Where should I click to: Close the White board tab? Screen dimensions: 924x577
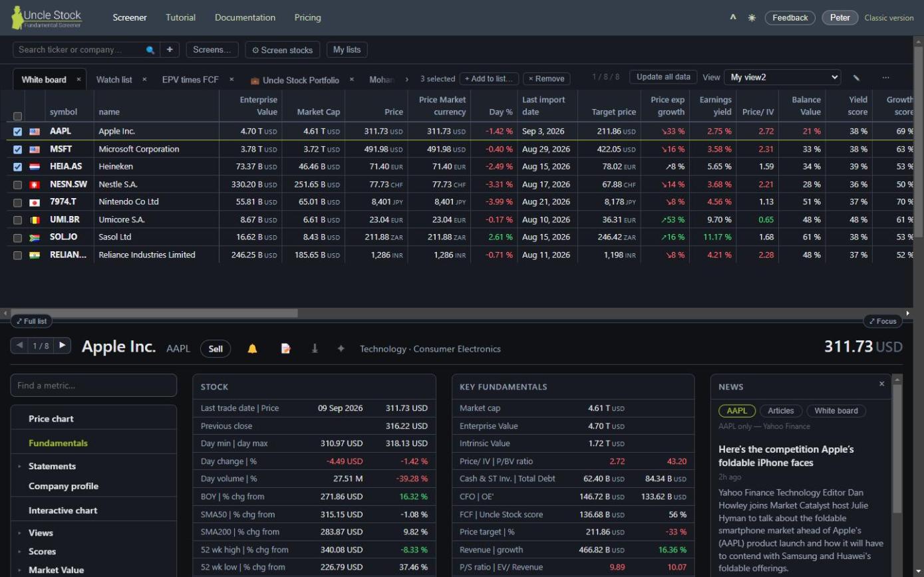[x=78, y=79]
